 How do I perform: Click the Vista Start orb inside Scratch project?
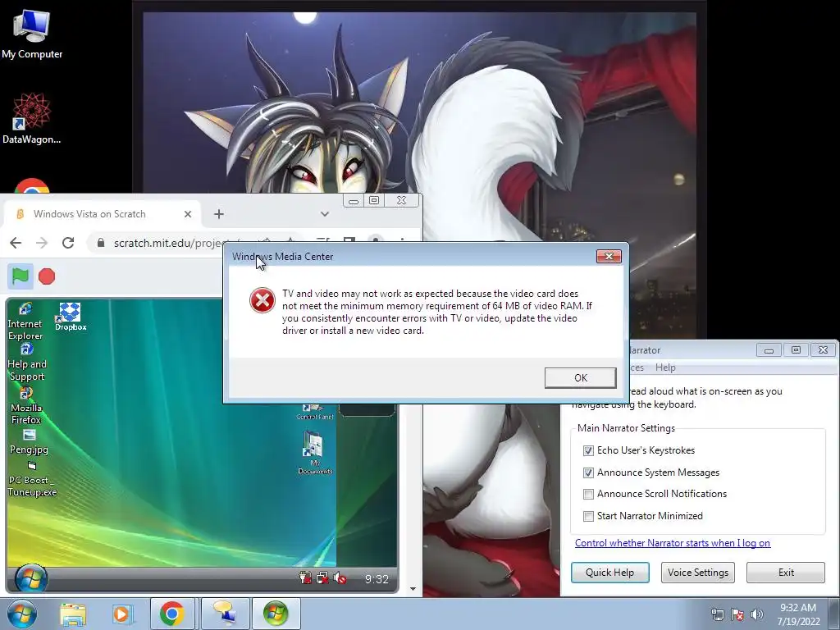(x=31, y=577)
